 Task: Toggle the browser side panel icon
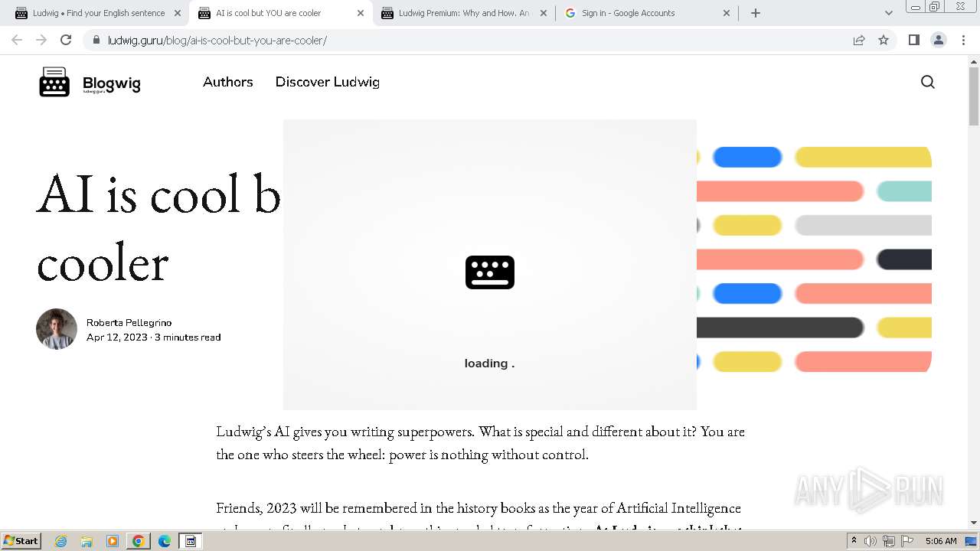[x=913, y=40]
